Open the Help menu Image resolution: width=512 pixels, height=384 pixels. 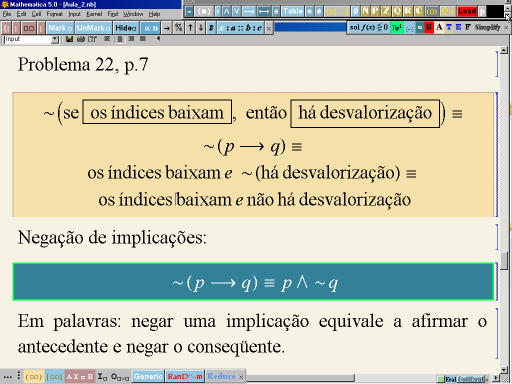click(x=154, y=14)
